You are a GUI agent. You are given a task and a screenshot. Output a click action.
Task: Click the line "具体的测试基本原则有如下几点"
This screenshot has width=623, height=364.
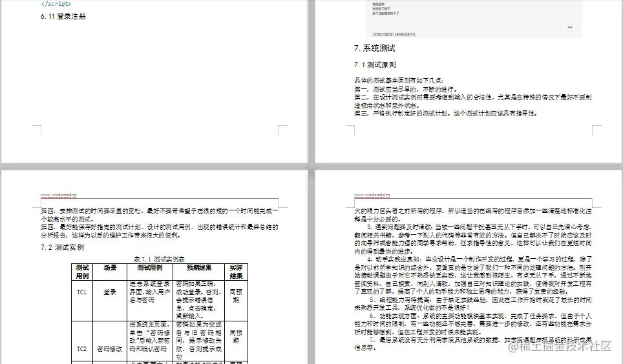(x=399, y=81)
